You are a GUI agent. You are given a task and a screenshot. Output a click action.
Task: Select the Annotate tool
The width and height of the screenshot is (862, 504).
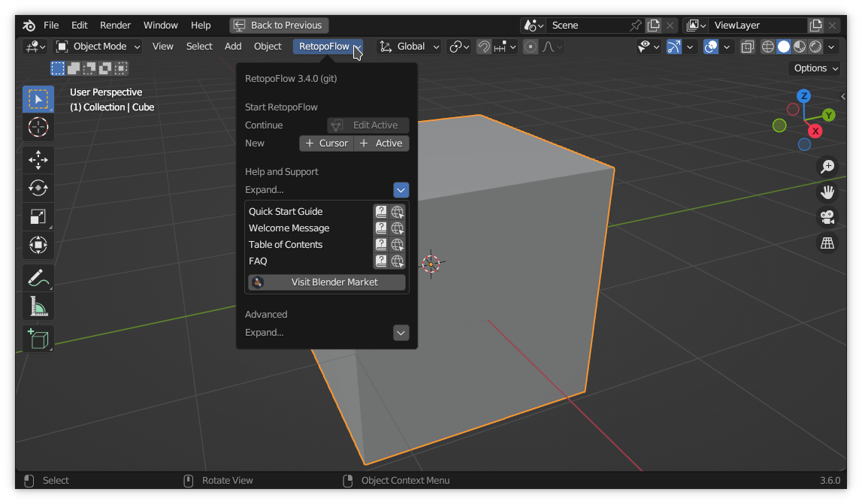click(38, 278)
